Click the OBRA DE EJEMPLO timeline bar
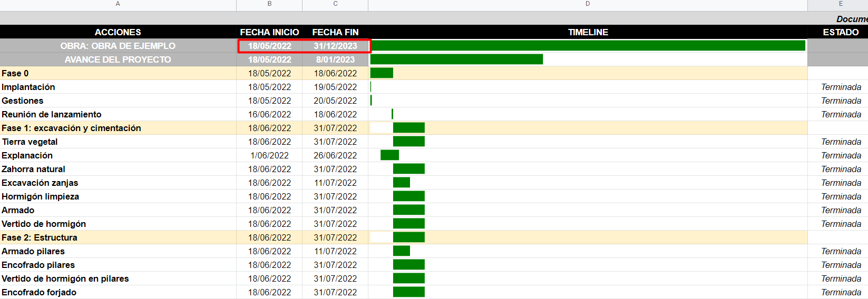 pos(588,46)
